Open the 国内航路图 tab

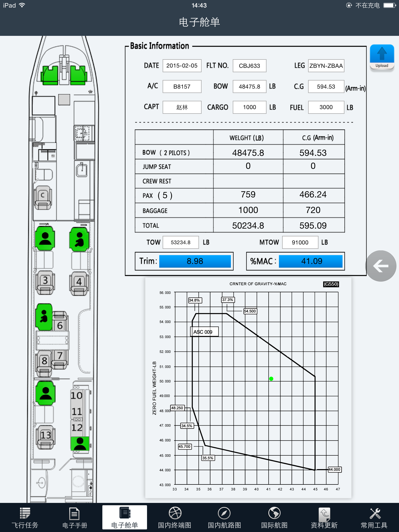(224, 518)
